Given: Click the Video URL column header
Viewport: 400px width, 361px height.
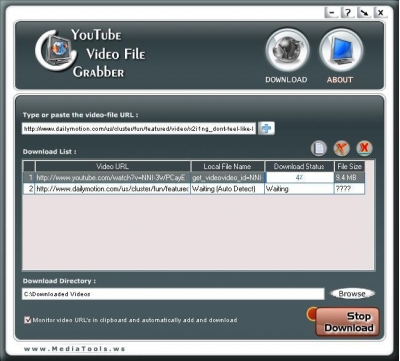Looking at the screenshot, I should (x=113, y=166).
